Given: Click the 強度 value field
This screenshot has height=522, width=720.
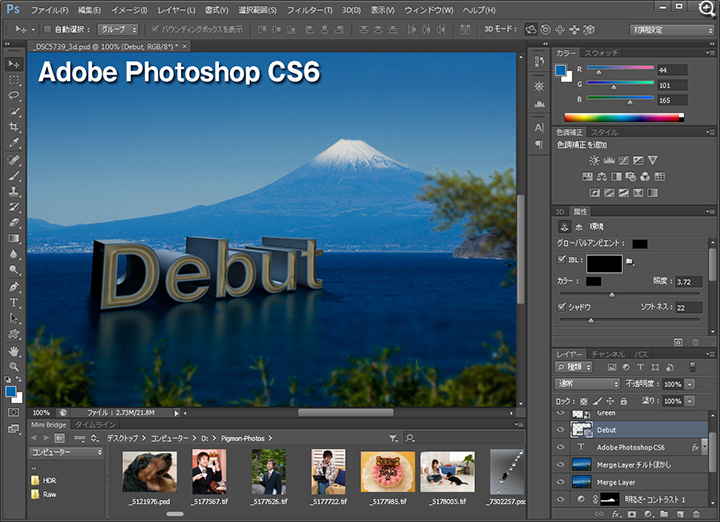Looking at the screenshot, I should (x=688, y=281).
